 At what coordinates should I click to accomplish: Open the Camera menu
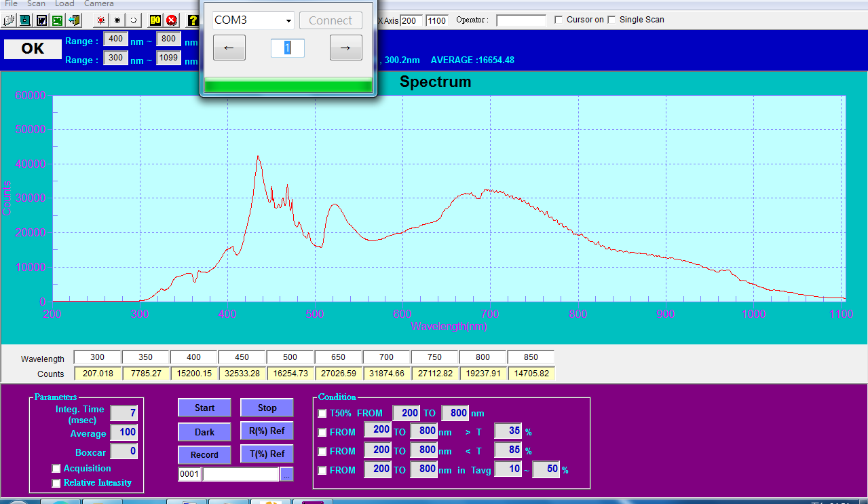99,4
